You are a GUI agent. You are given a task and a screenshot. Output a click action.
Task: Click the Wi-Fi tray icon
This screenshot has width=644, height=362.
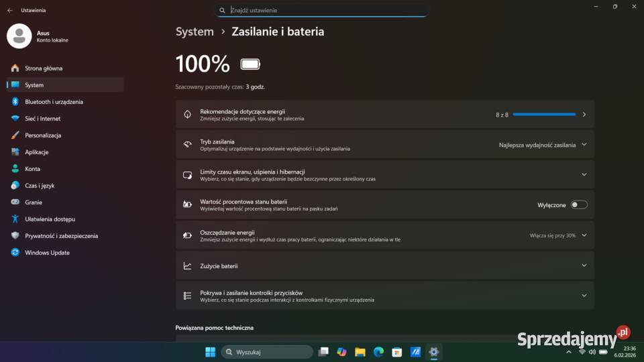582,352
